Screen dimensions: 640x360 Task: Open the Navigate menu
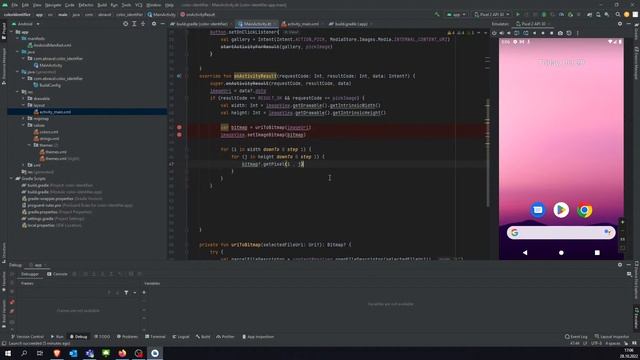53,5
